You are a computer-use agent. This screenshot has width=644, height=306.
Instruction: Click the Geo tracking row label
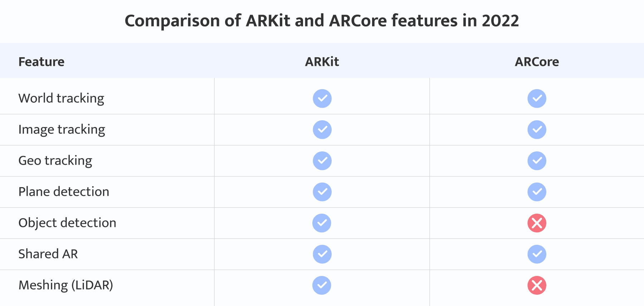55,161
